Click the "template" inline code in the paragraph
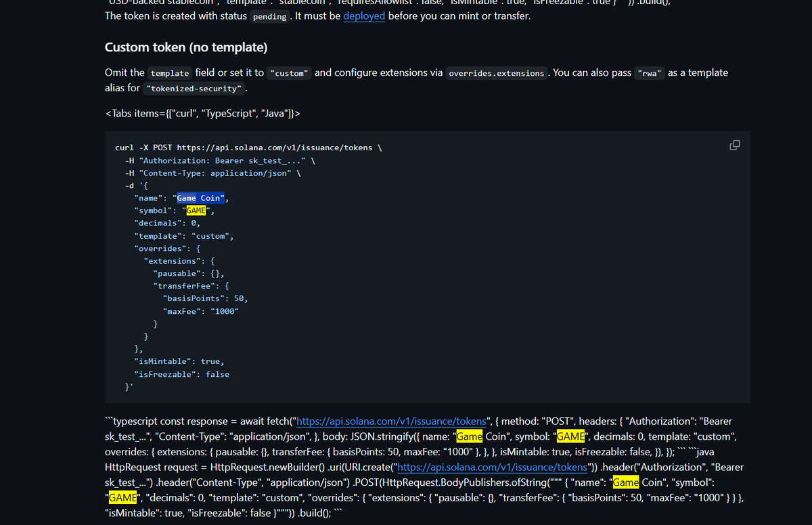Screen dimensions: 812x525 point(170,73)
